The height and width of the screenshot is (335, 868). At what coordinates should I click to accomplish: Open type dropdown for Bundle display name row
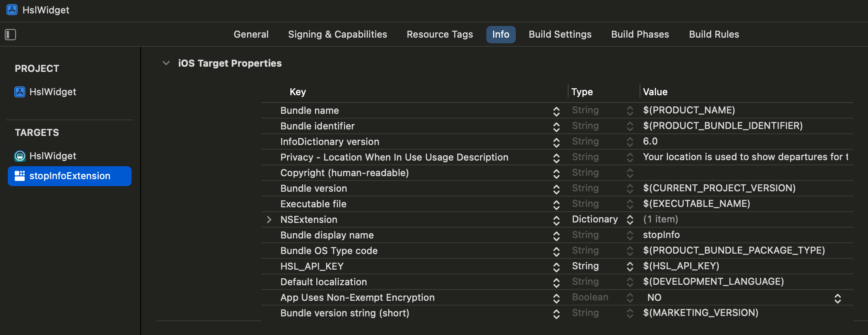click(630, 235)
